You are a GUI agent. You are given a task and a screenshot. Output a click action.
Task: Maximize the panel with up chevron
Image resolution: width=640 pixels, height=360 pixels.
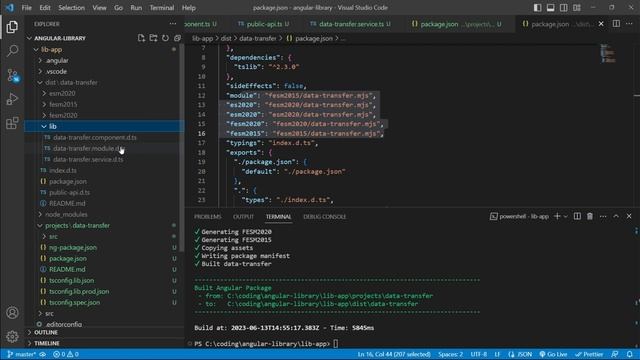tap(616, 216)
